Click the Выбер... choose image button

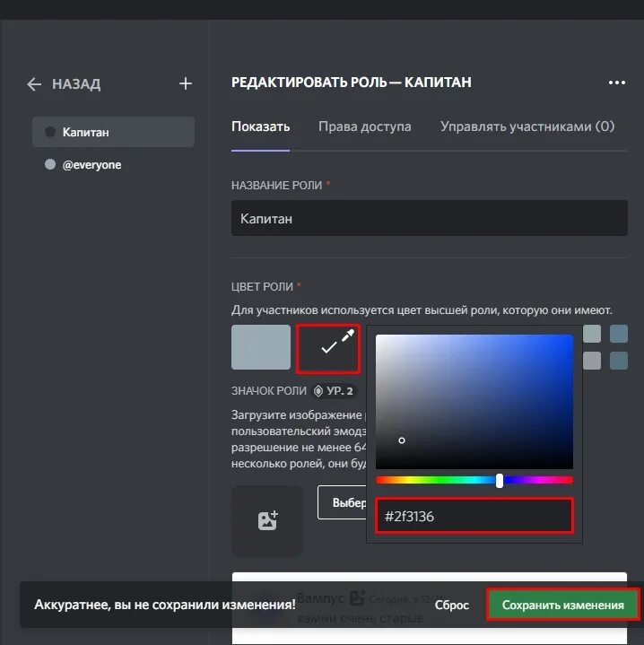pyautogui.click(x=342, y=502)
